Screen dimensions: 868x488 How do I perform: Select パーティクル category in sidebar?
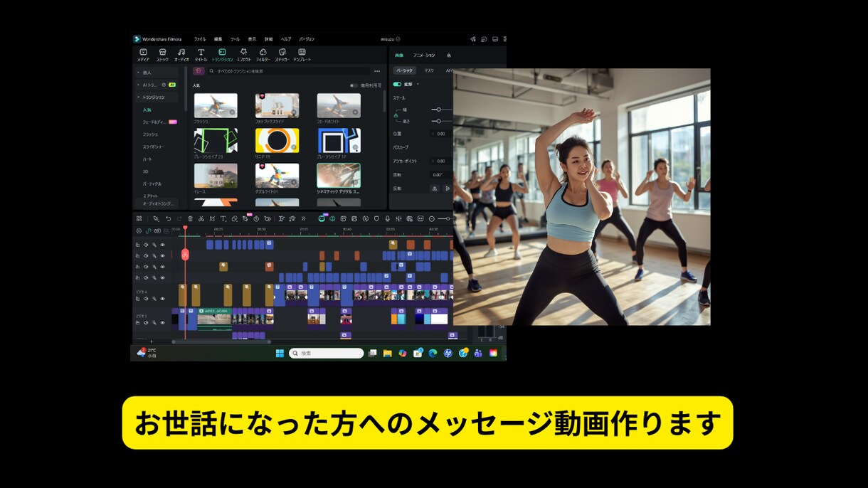coord(152,184)
